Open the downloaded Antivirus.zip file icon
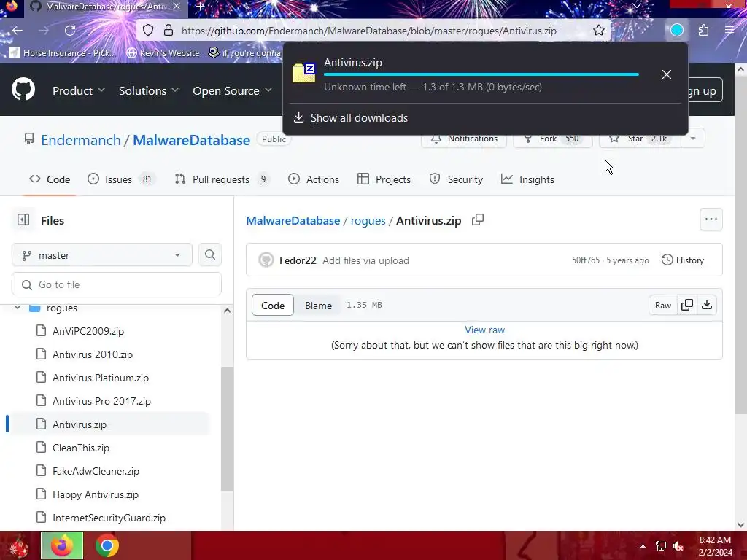747x560 pixels. [304, 73]
